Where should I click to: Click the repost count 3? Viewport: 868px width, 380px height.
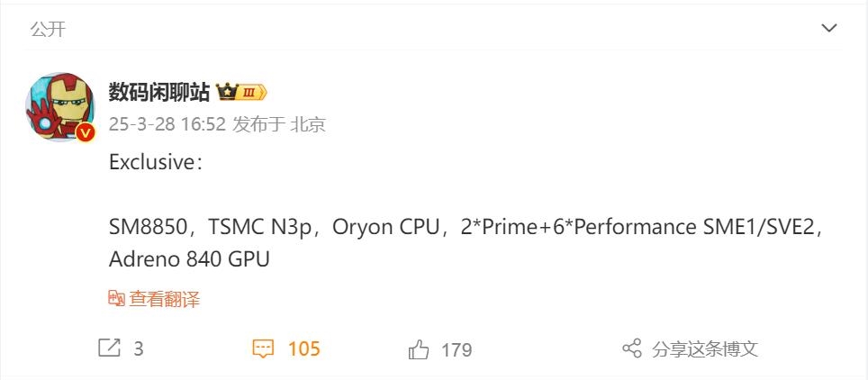coord(138,349)
